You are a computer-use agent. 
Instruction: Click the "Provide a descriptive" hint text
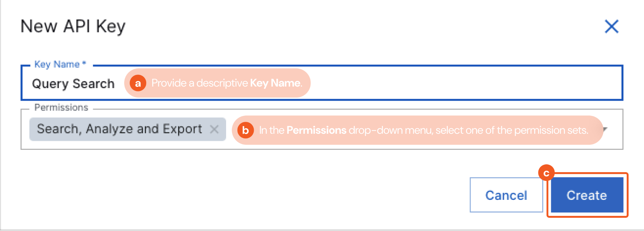200,83
